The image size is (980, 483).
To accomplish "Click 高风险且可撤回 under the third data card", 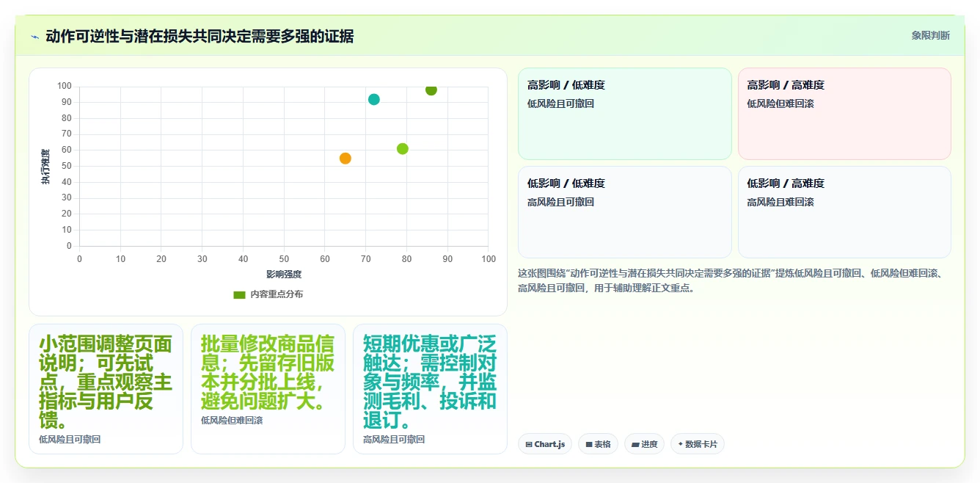I will click(394, 440).
